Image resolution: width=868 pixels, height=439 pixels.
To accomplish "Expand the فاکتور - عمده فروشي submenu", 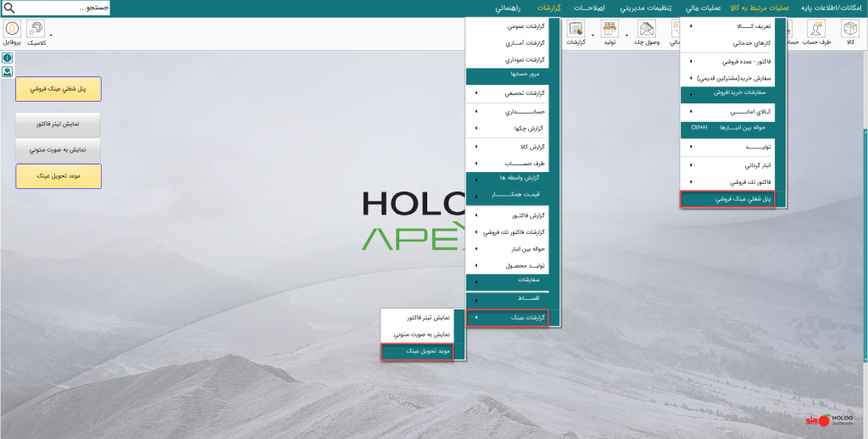I will [x=726, y=62].
